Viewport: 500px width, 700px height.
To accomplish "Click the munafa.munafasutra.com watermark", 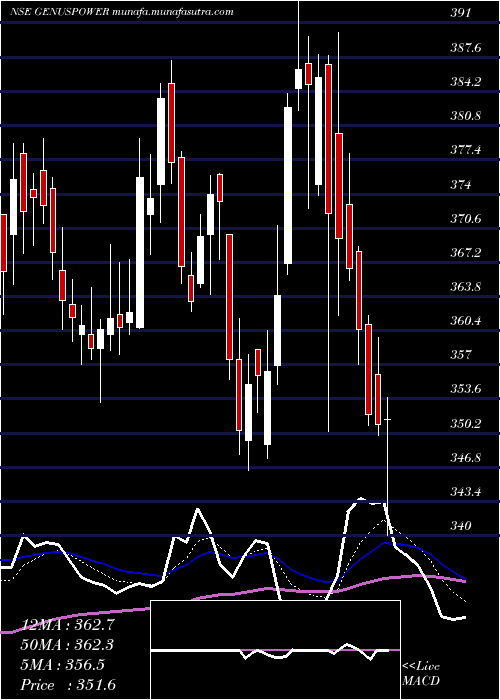I will tap(173, 12).
